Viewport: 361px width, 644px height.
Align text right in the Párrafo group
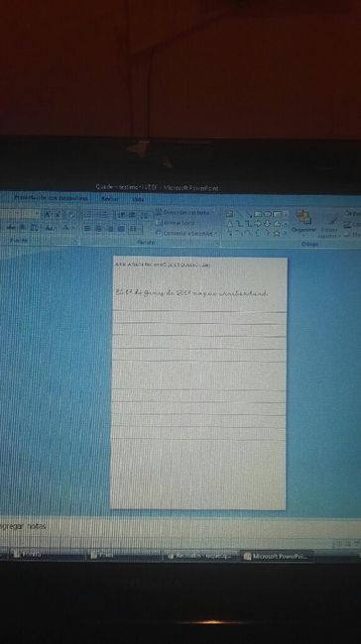[110, 229]
